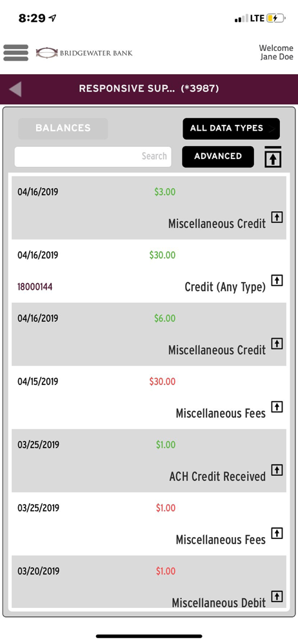
Task: Switch to the Balances view
Action: [63, 129]
